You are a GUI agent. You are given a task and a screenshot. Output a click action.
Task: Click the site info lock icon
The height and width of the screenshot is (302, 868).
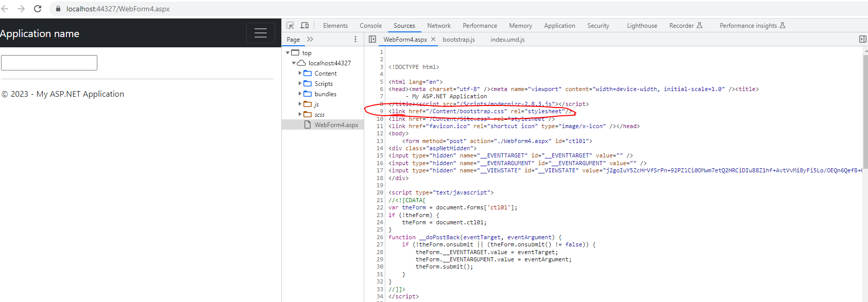[58, 9]
